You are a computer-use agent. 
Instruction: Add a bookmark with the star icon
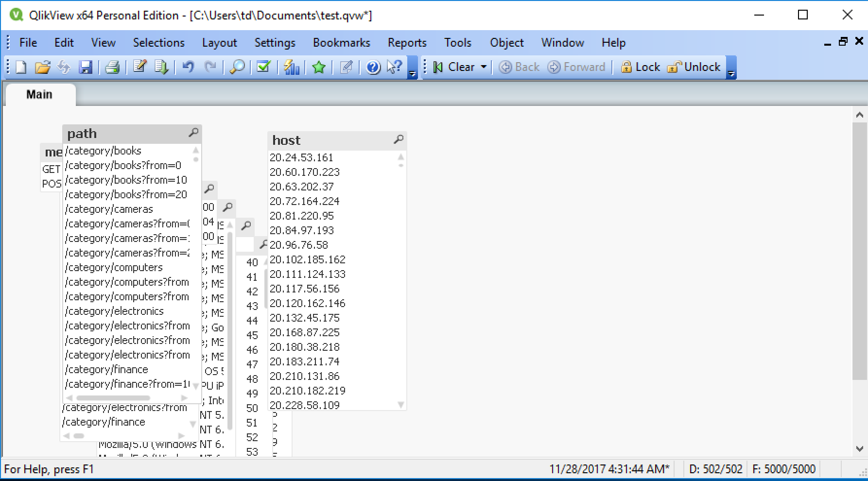click(319, 67)
